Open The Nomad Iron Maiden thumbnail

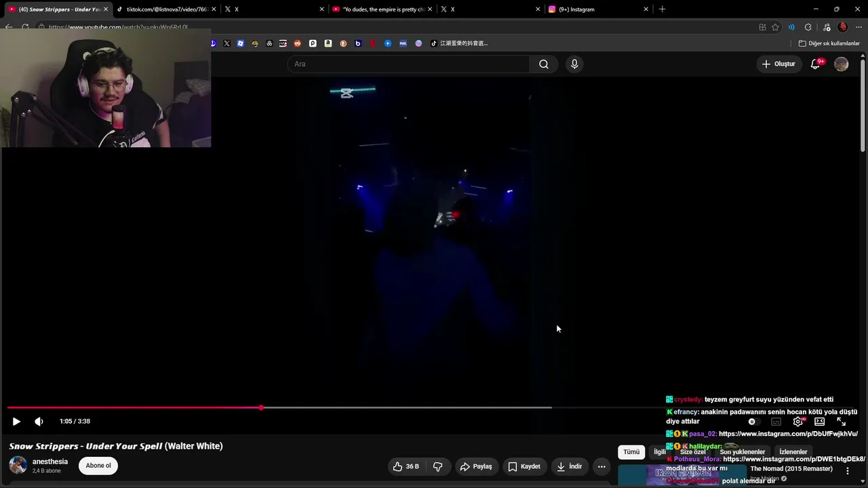tap(682, 475)
